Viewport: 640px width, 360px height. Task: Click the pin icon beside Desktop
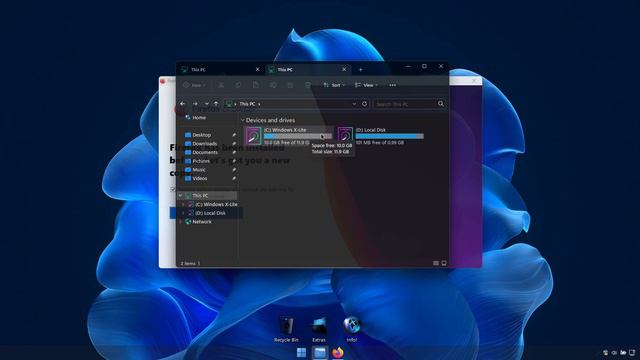[234, 135]
